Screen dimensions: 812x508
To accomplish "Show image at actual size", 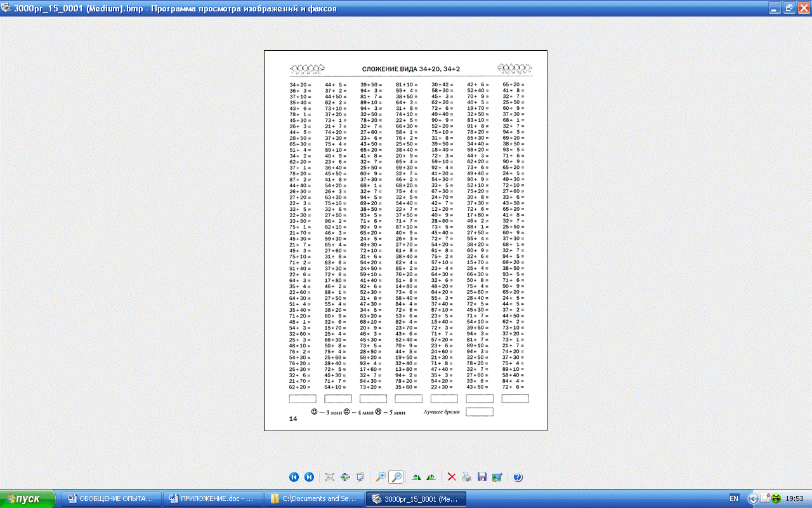I will point(345,477).
